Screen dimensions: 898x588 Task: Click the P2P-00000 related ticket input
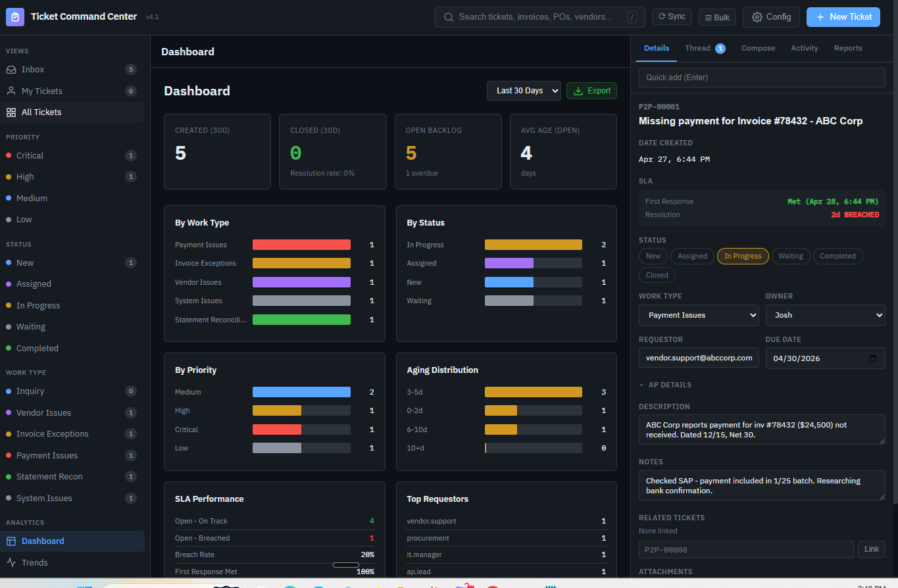click(746, 550)
